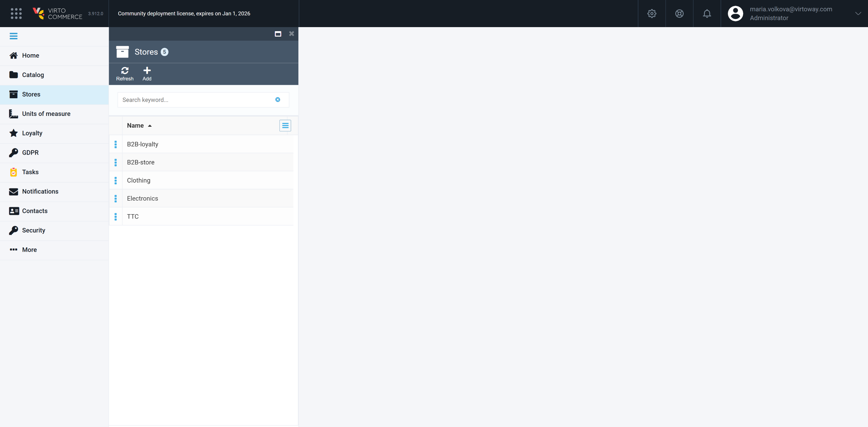Collapse sidebar using hamburger menu icon
The width and height of the screenshot is (868, 427).
point(14,36)
